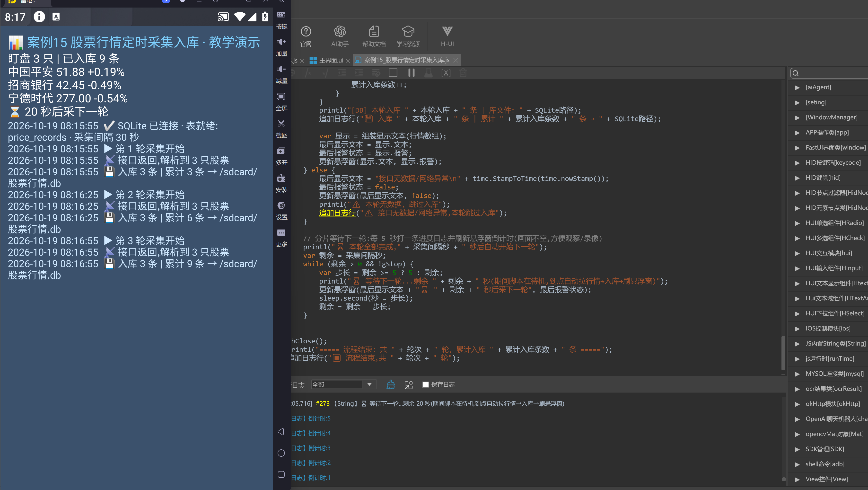This screenshot has width=868, height=490.
Task: Open 帮助文档 help docs
Action: (x=374, y=36)
